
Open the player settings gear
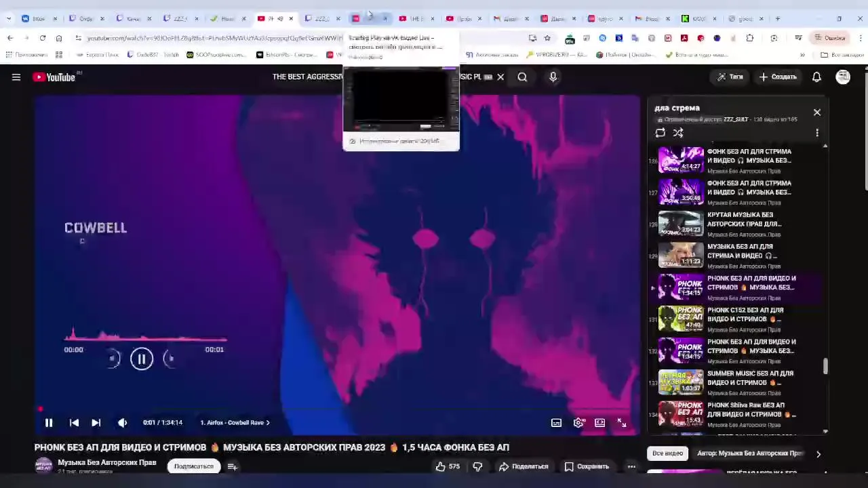point(578,422)
